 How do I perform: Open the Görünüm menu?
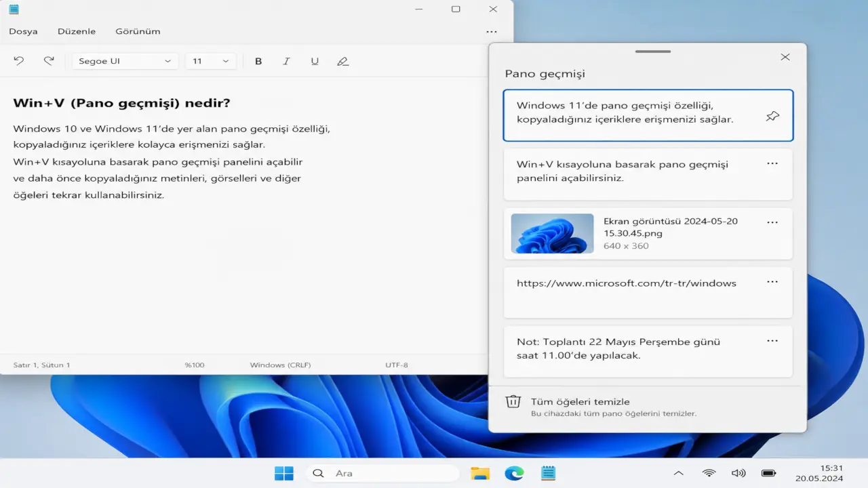pos(138,31)
